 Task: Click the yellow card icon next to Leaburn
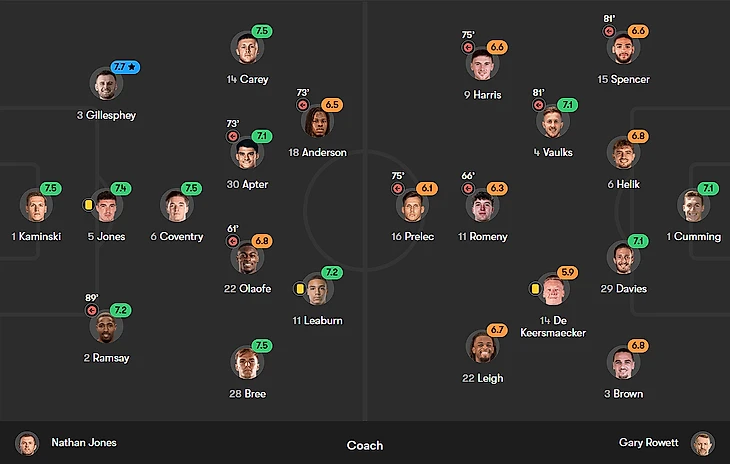298,288
